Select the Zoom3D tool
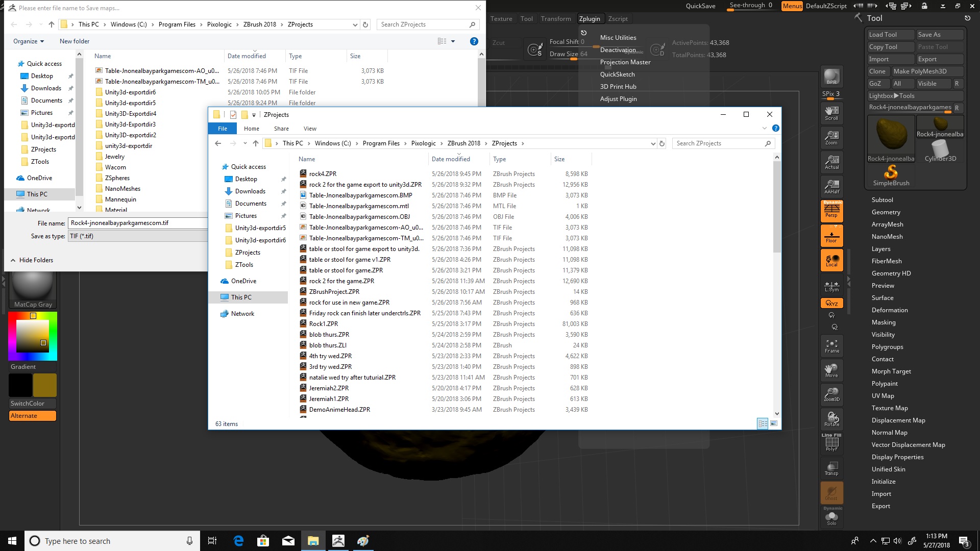The image size is (980, 551). point(831,394)
